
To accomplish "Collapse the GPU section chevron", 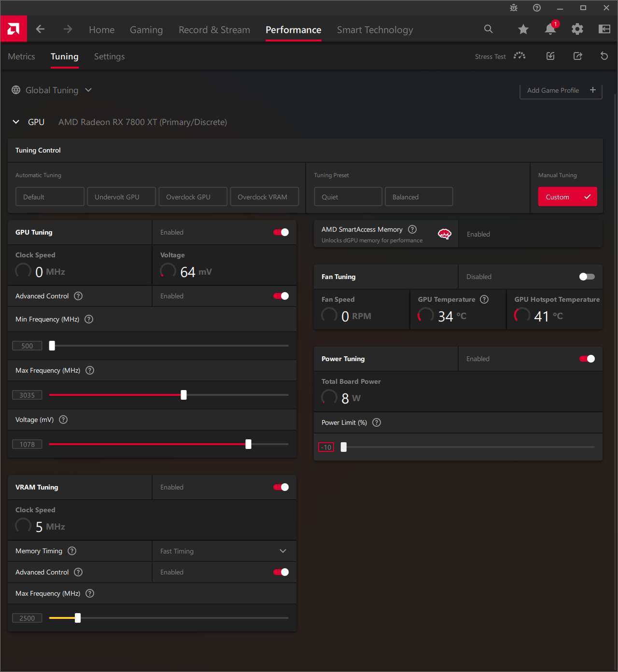I will (x=16, y=122).
